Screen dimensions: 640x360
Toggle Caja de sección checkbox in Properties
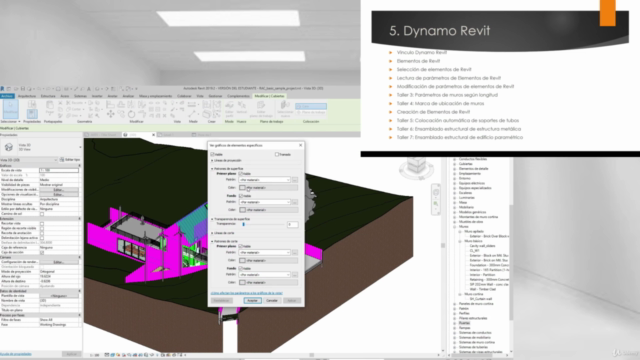click(x=42, y=253)
